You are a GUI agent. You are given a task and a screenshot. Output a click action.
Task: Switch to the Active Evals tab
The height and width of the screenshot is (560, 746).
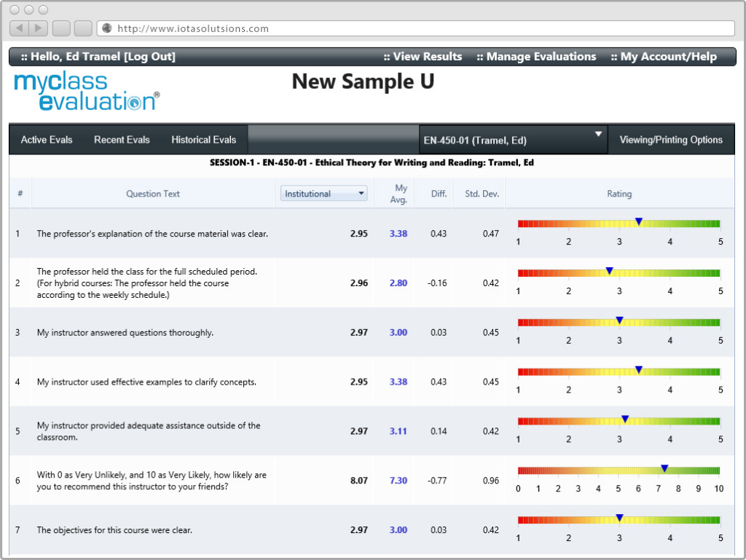[x=47, y=140]
